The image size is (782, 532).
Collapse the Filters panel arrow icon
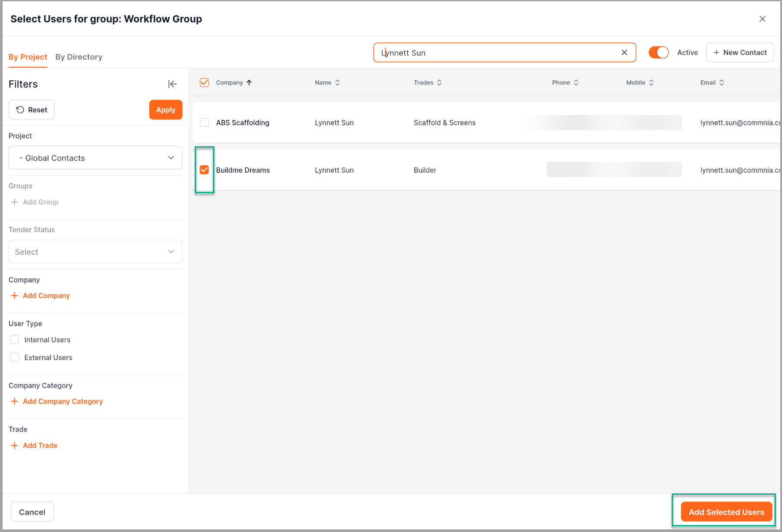[172, 84]
